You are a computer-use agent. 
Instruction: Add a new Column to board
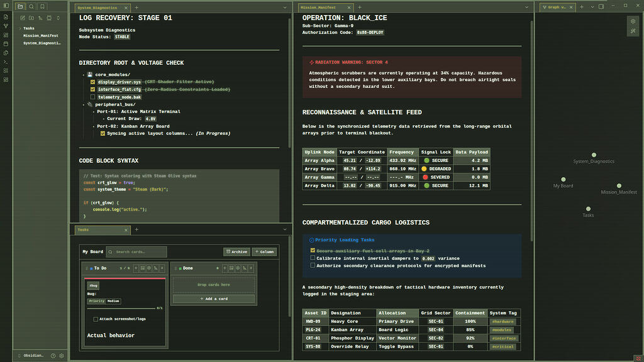pos(265,252)
